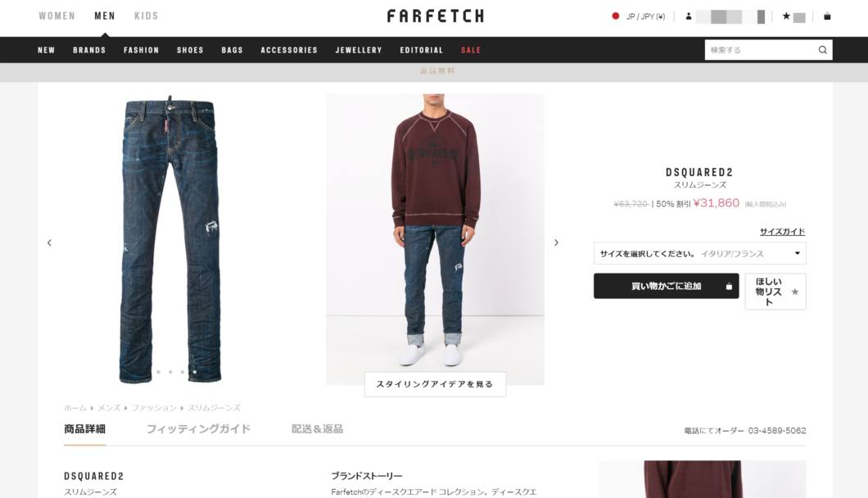
Task: Open the サイズガイド link
Action: click(782, 232)
